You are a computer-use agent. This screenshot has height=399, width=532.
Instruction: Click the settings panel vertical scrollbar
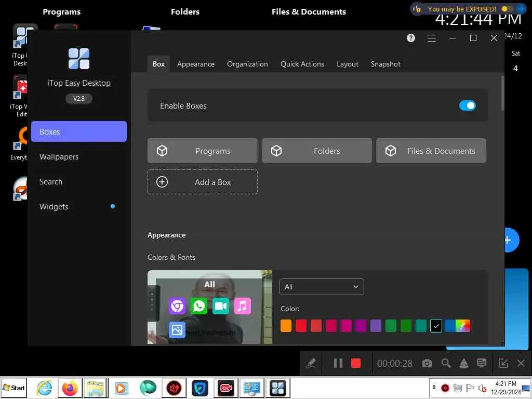pyautogui.click(x=502, y=94)
